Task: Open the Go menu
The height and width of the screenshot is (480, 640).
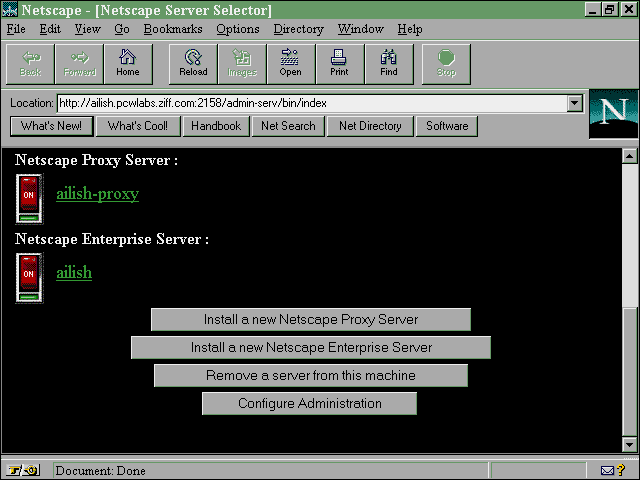Action: click(122, 29)
